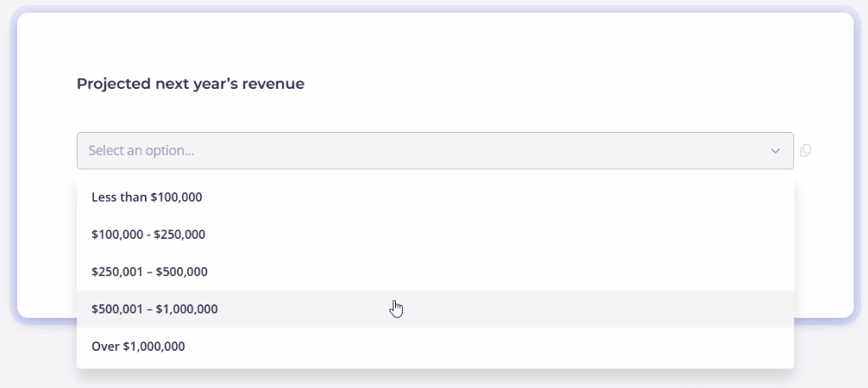
Task: Choose "Less than $100,000" option
Action: click(435, 197)
